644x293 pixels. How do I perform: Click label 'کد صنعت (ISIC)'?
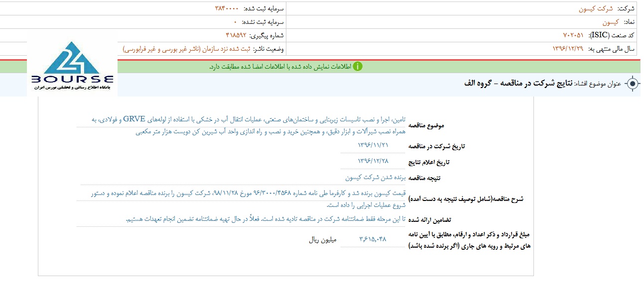coord(612,35)
